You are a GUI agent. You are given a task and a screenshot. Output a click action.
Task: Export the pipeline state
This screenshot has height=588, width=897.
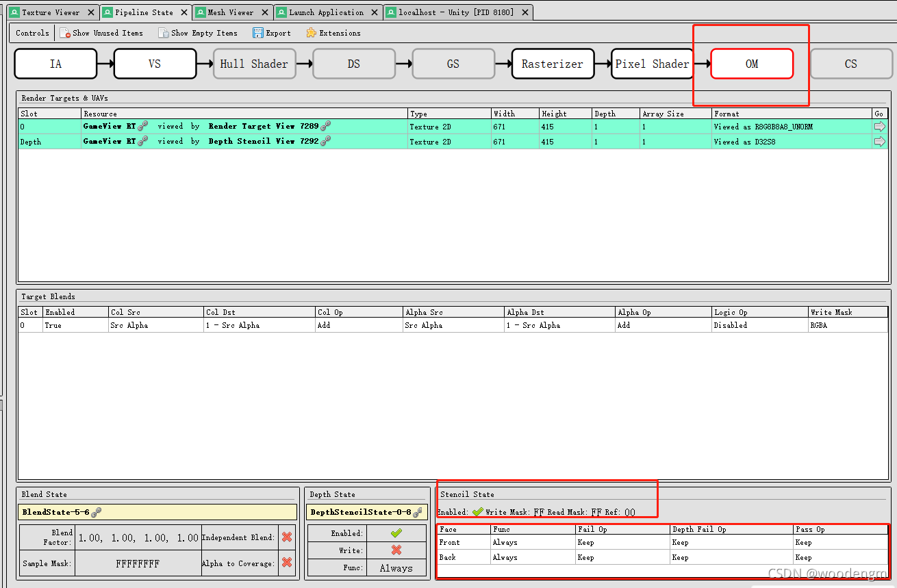click(x=272, y=33)
